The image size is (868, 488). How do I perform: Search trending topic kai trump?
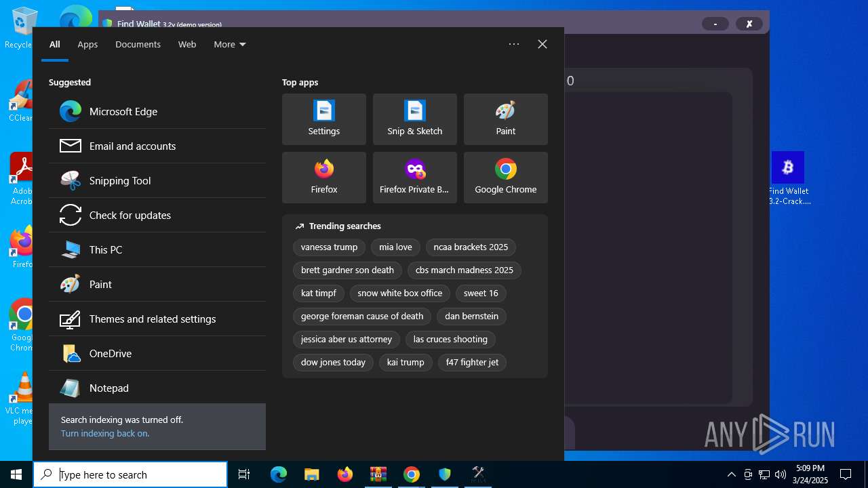(x=406, y=362)
